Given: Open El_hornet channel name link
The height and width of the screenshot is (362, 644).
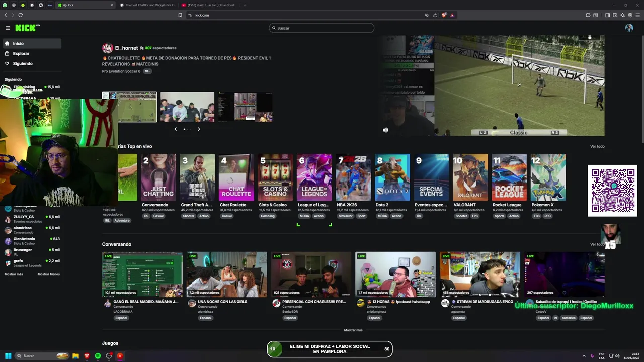Looking at the screenshot, I should point(126,48).
